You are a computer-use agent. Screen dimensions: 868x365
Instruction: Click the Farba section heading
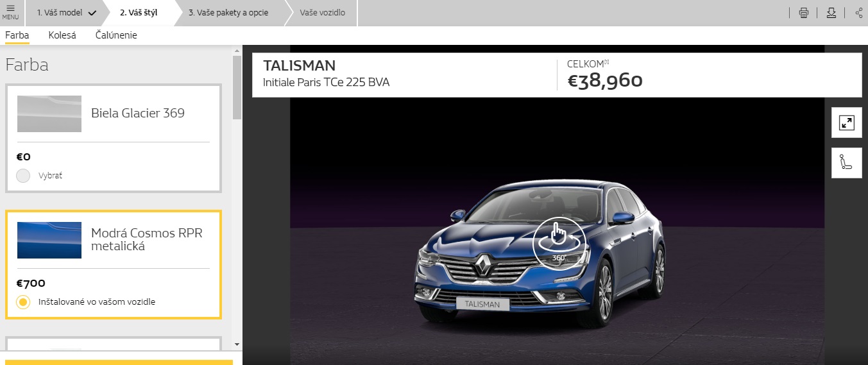[x=27, y=65]
